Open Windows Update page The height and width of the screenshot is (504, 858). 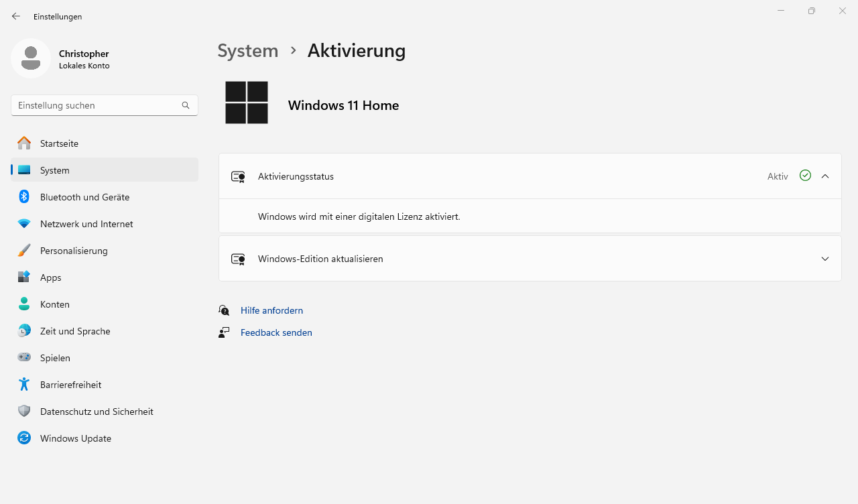105,438
